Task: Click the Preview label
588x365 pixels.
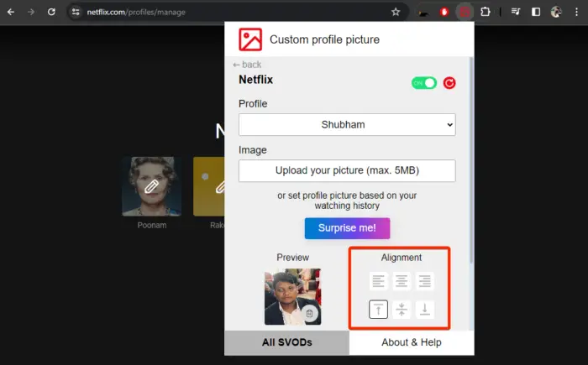Action: tap(292, 258)
